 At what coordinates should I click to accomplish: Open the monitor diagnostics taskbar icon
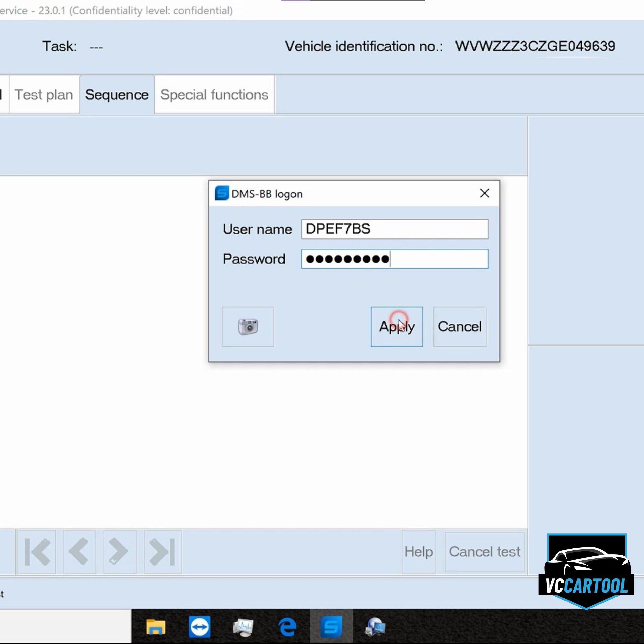coord(243,627)
